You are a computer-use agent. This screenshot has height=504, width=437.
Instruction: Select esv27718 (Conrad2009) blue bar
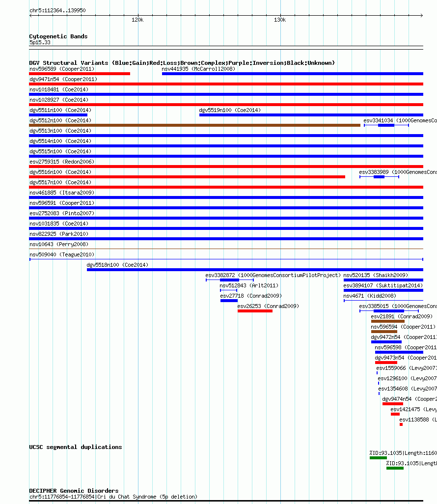[x=229, y=301]
